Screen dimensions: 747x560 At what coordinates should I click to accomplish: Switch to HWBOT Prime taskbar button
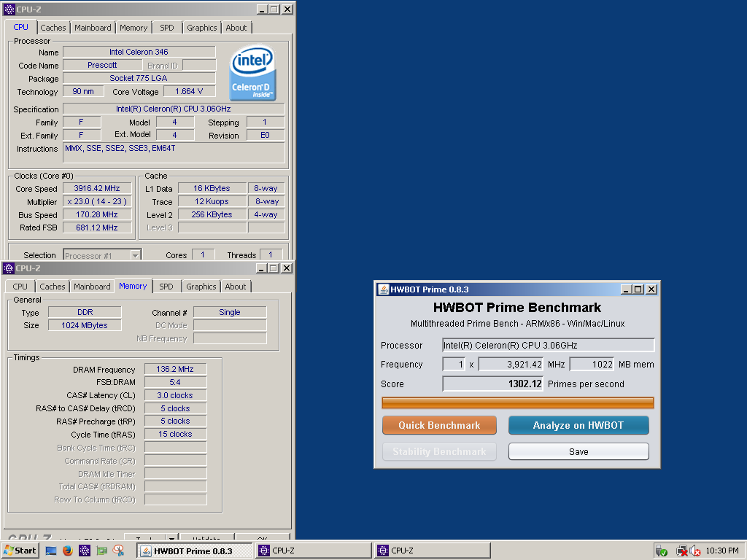195,551
